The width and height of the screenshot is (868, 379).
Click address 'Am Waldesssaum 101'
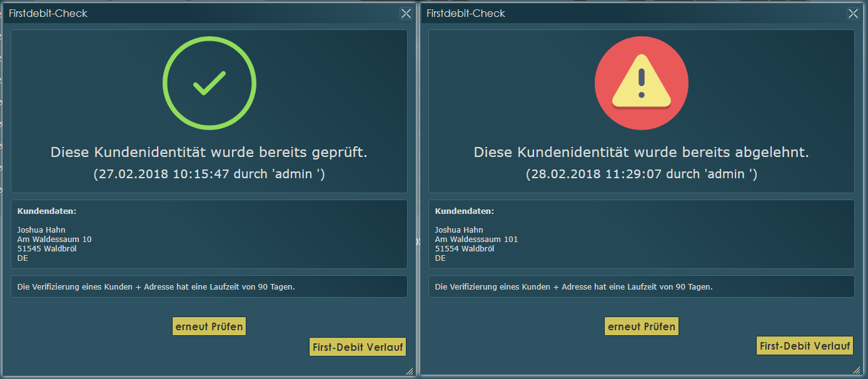pos(477,240)
